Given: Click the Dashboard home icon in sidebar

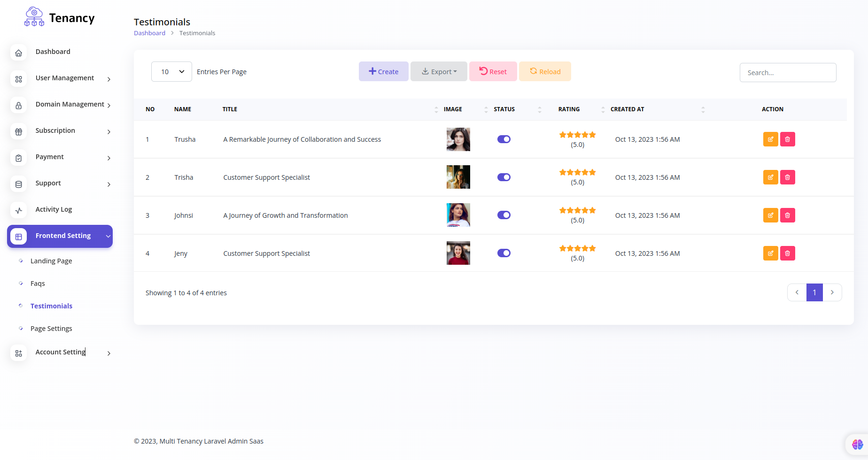Looking at the screenshot, I should pyautogui.click(x=18, y=53).
